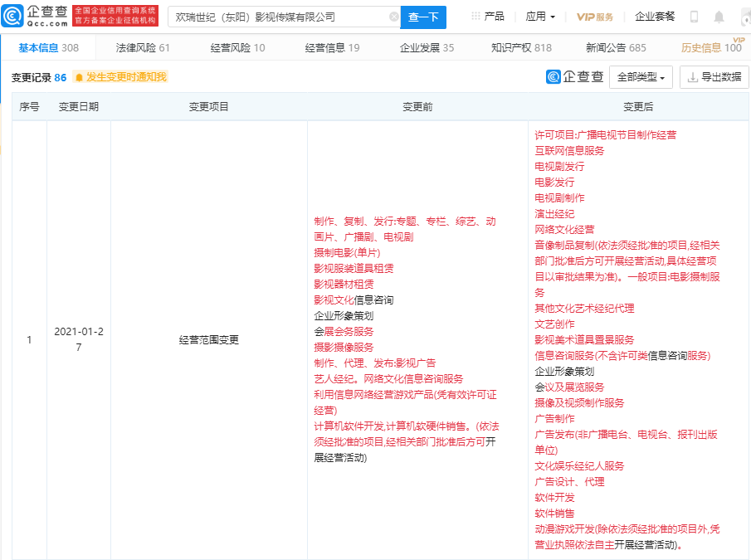
Task: Click the 全国企业信用查询系统 red banner
Action: [115, 16]
